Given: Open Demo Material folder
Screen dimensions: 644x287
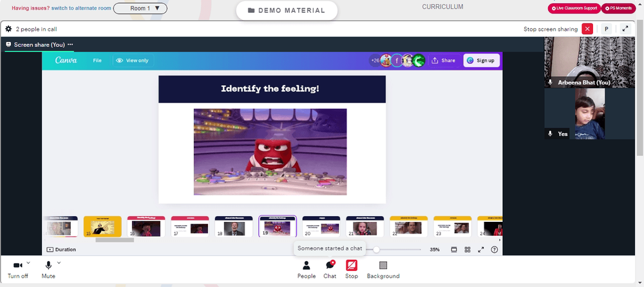Looking at the screenshot, I should coord(287,11).
